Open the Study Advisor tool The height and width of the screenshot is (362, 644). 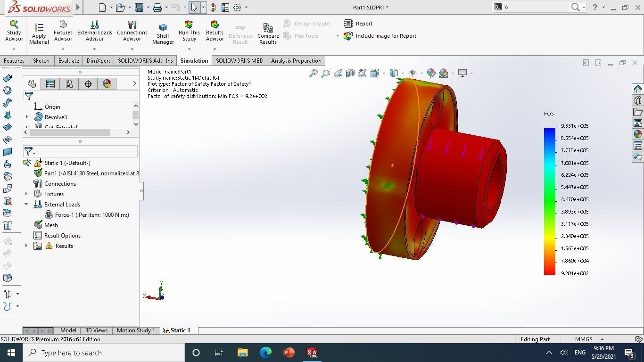pyautogui.click(x=14, y=31)
